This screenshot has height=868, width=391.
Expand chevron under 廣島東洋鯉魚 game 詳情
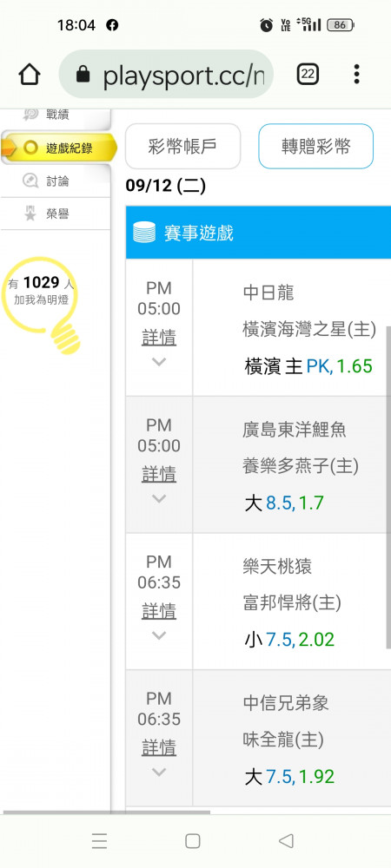[159, 499]
